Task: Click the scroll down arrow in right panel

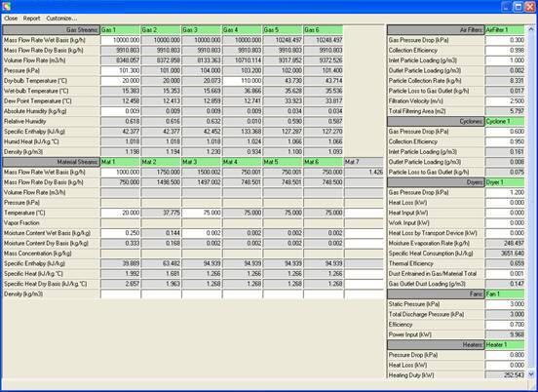Action: (x=531, y=373)
